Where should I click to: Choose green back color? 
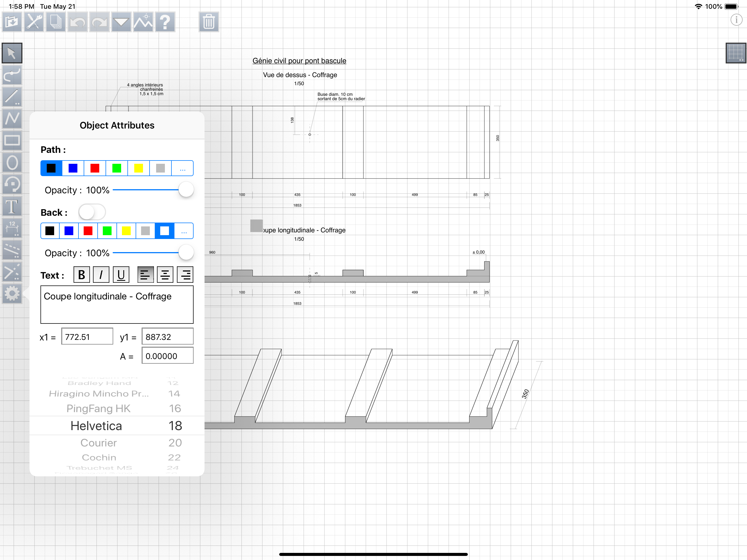[x=107, y=231]
